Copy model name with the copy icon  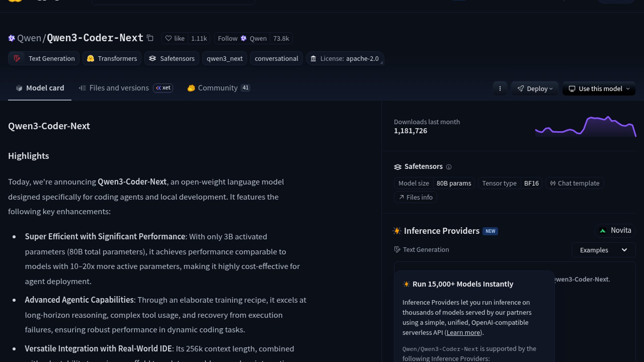click(x=150, y=38)
